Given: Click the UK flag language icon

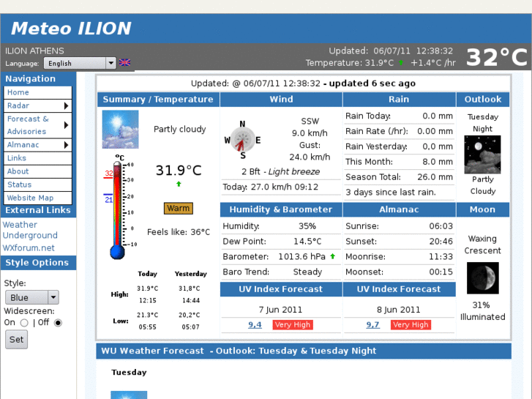Looking at the screenshot, I should click(x=124, y=62).
